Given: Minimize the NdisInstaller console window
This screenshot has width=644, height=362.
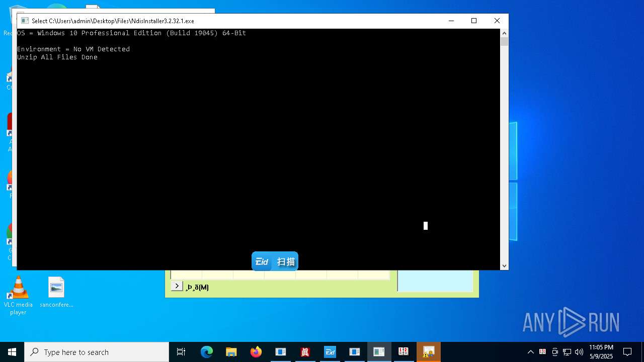Looking at the screenshot, I should [x=451, y=21].
